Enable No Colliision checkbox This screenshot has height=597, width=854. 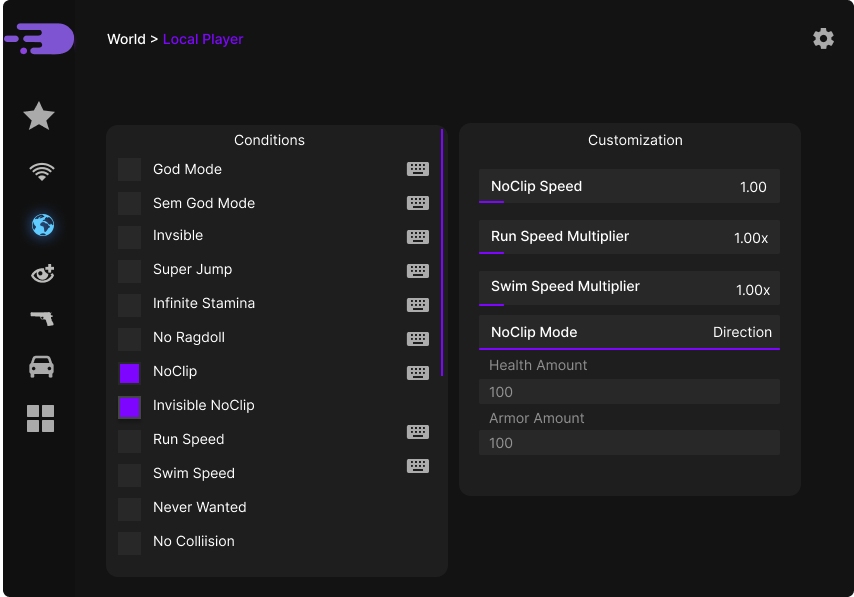point(130,543)
